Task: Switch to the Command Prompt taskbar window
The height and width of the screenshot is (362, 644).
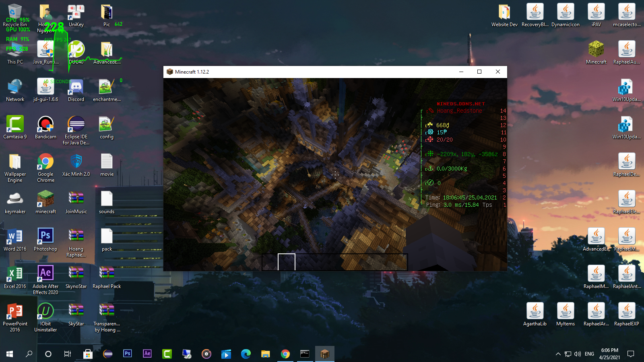Action: (x=305, y=354)
